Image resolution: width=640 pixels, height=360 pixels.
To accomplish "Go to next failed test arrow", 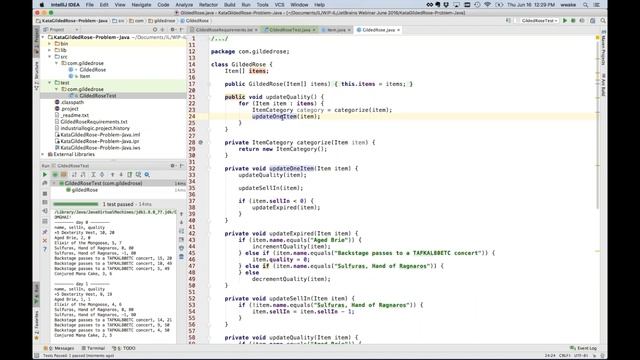I will [121, 175].
